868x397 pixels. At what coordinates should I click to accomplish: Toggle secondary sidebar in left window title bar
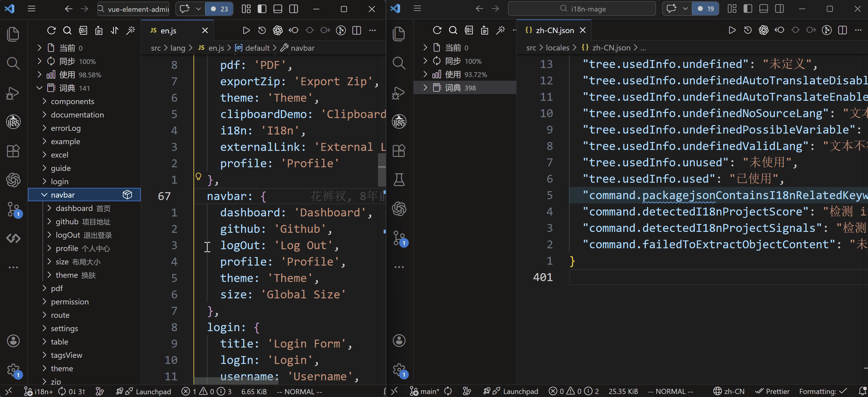[x=294, y=9]
